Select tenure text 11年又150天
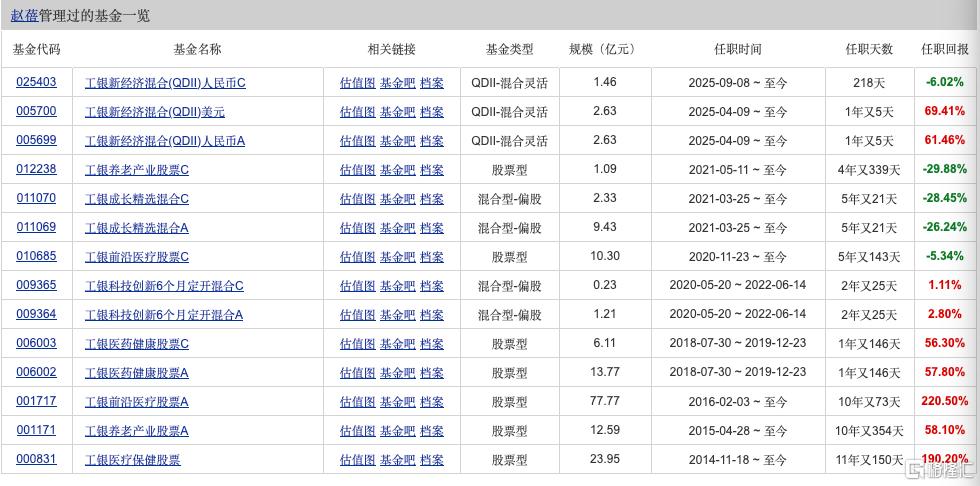 click(x=869, y=460)
